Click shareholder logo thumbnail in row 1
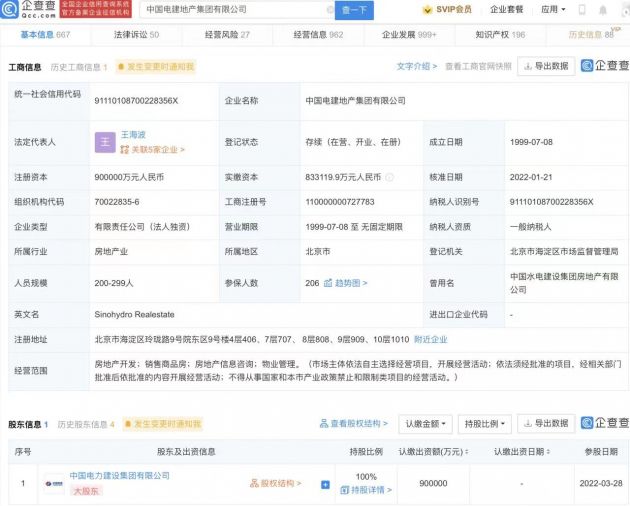Image resolution: width=630 pixels, height=506 pixels. [54, 484]
